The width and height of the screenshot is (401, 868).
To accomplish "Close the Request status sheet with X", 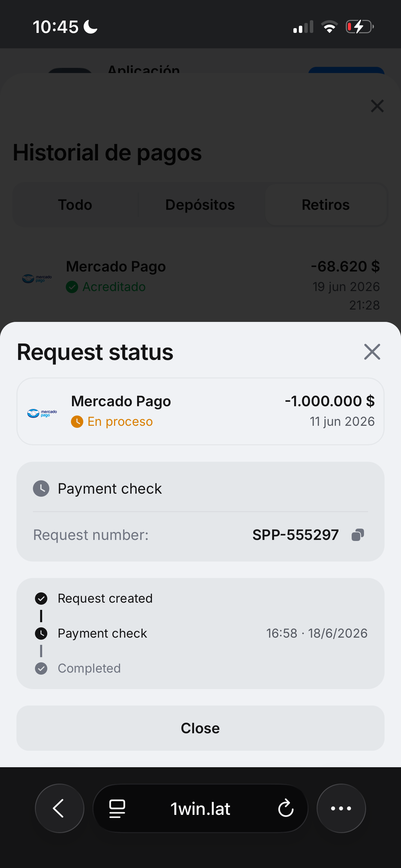I will pyautogui.click(x=372, y=352).
